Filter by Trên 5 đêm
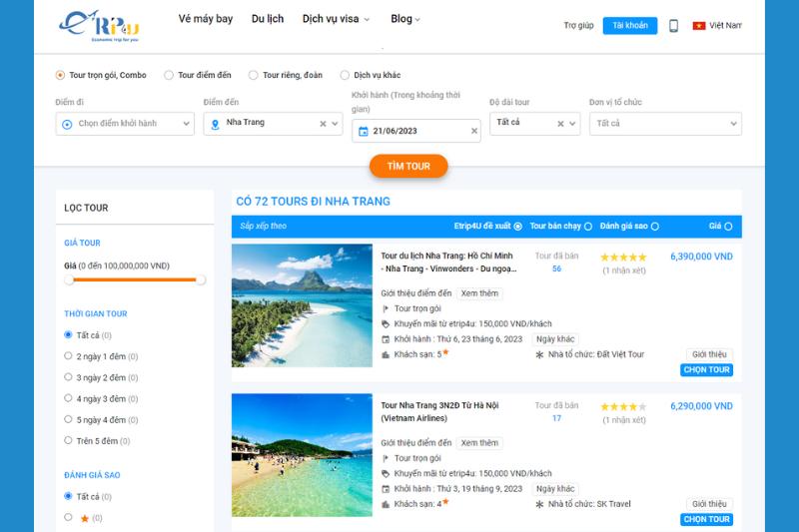 pyautogui.click(x=68, y=440)
